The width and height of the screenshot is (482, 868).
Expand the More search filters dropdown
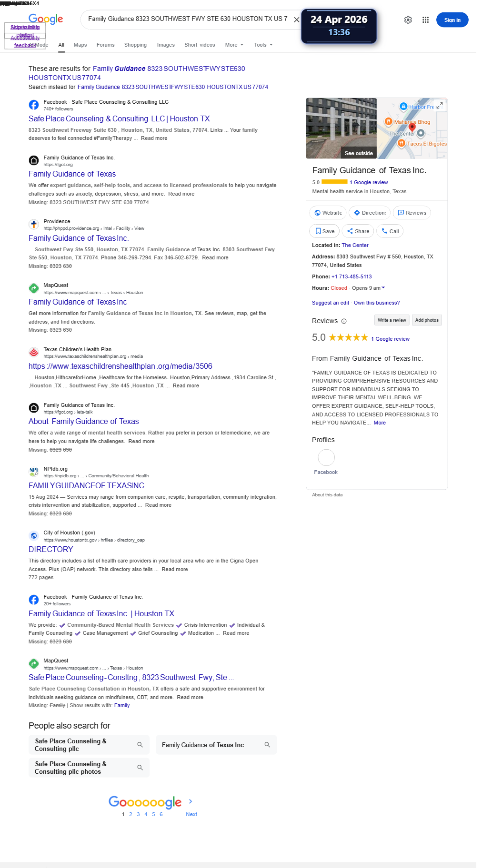click(x=234, y=45)
